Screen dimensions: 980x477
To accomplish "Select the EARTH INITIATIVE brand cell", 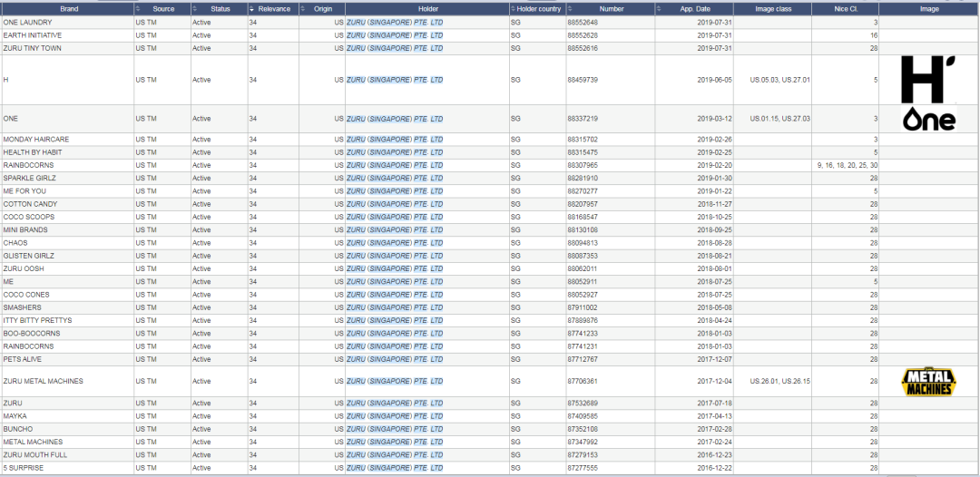I will click(x=67, y=35).
